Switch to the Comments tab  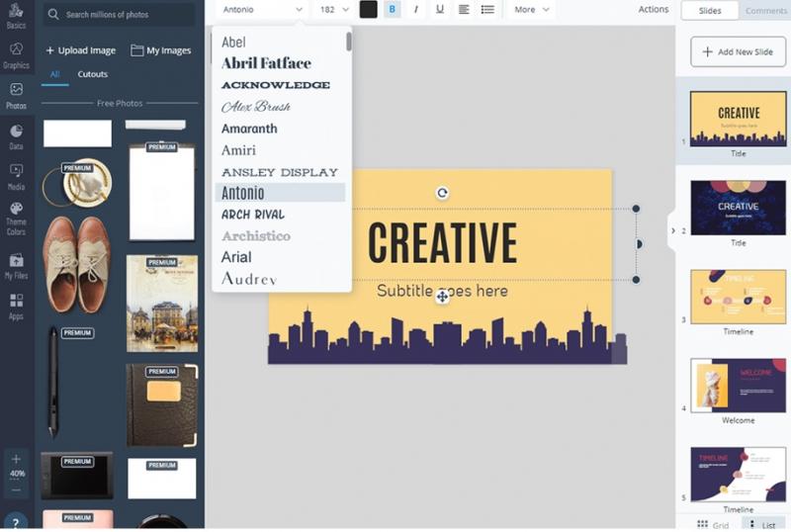[x=765, y=11]
